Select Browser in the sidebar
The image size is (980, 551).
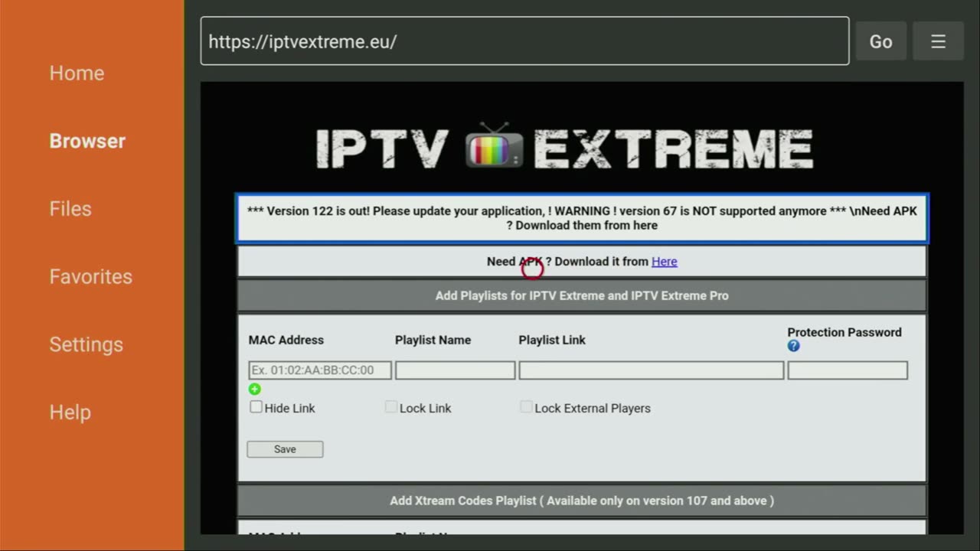[87, 141]
